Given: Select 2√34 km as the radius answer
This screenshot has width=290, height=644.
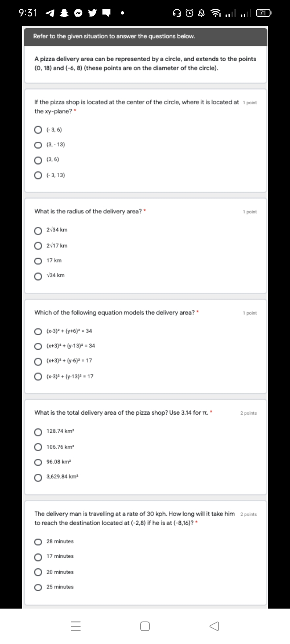Looking at the screenshot, I should (38, 230).
